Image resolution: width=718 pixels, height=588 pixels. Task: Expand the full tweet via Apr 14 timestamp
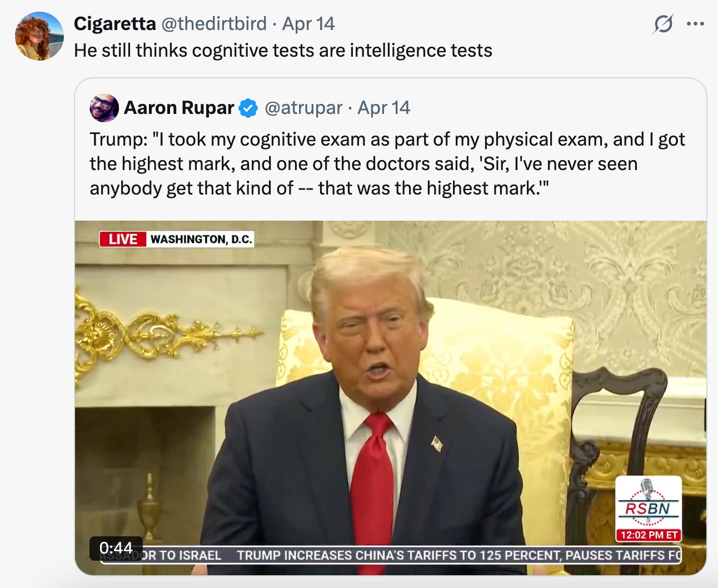[308, 24]
